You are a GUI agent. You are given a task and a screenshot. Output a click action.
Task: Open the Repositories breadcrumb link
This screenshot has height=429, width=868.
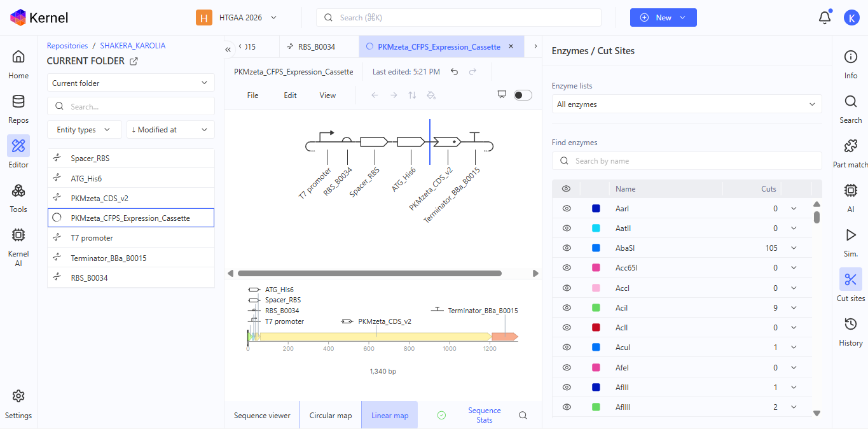click(67, 46)
